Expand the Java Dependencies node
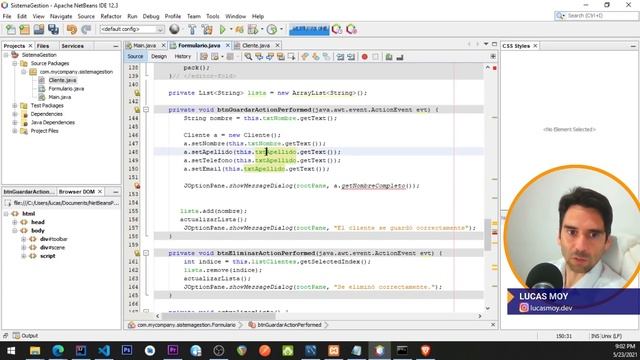 15,122
